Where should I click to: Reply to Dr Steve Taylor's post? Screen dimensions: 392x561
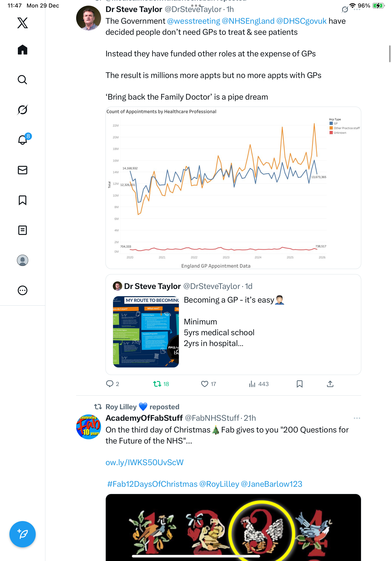110,384
